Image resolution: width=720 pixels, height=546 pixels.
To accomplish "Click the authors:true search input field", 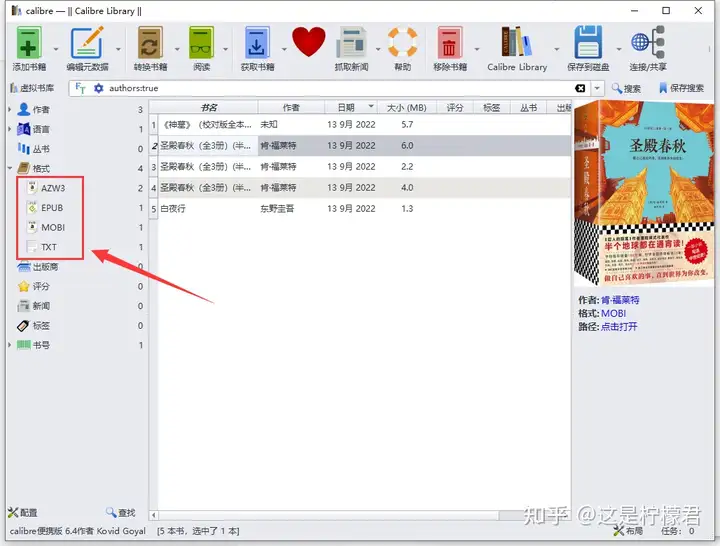I will pyautogui.click(x=340, y=88).
